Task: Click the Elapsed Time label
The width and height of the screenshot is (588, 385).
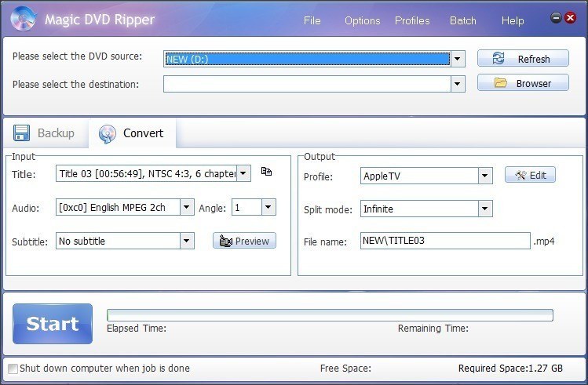Action: pyautogui.click(x=137, y=329)
